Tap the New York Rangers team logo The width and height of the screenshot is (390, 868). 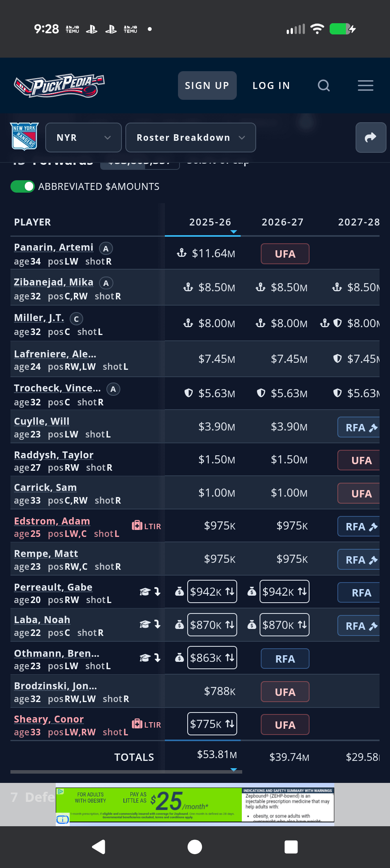[x=24, y=137]
